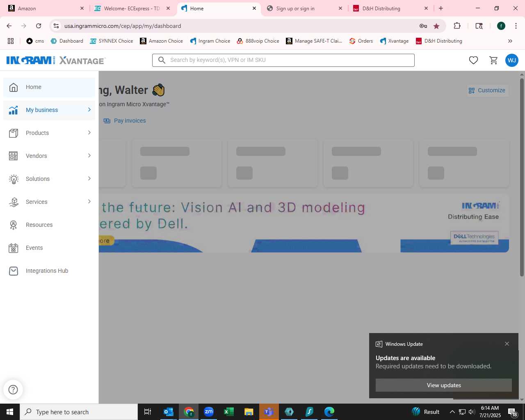
Task: Reload the current page
Action: point(39,26)
